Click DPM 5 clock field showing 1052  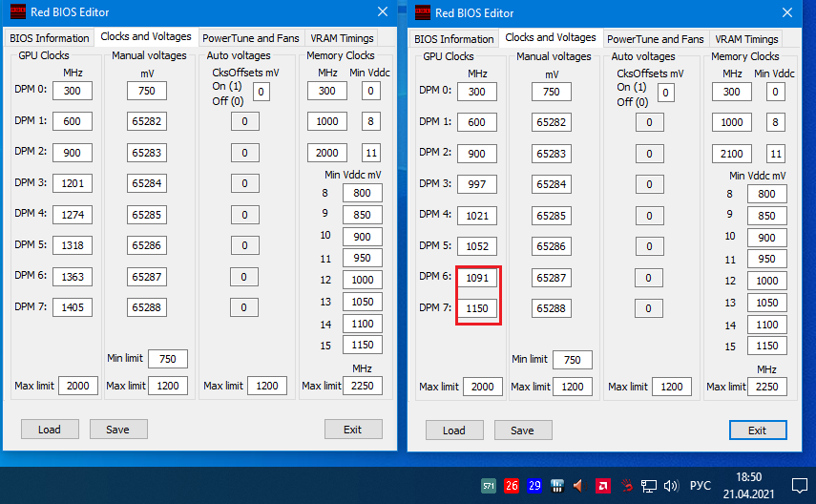(477, 246)
